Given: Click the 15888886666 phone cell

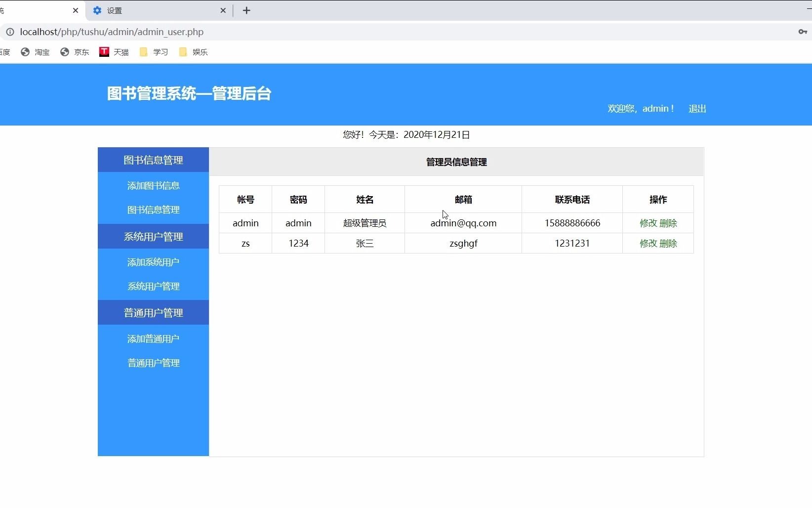Looking at the screenshot, I should (x=572, y=223).
